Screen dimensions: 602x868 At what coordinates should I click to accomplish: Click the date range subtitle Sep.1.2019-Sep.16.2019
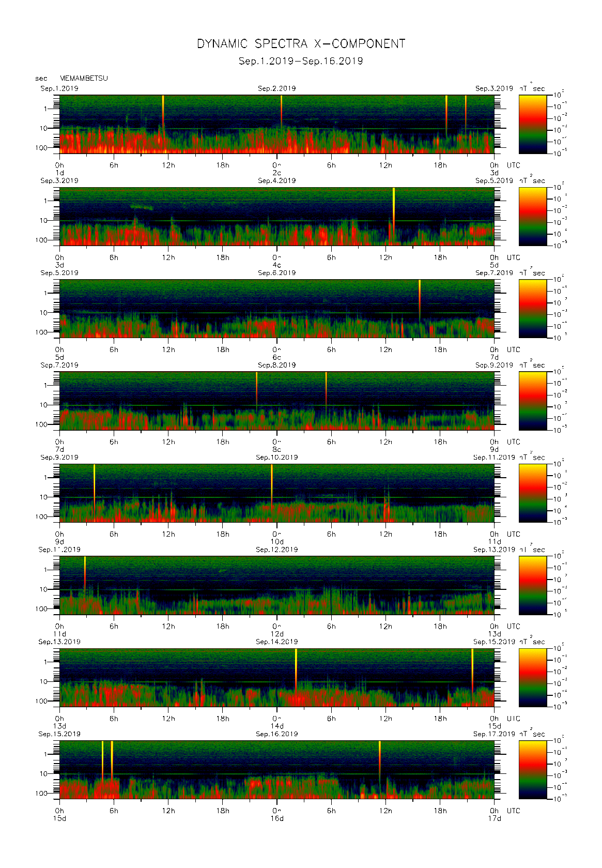click(301, 61)
